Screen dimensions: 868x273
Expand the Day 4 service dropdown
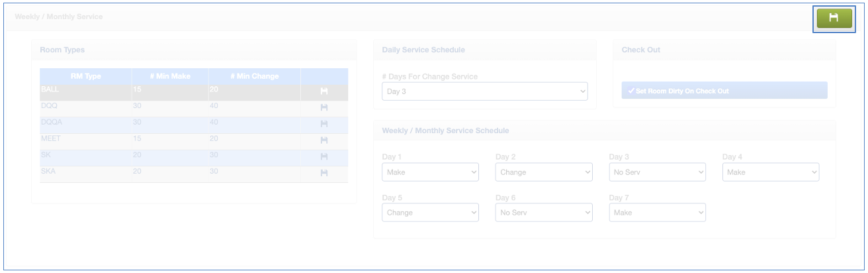pos(770,172)
